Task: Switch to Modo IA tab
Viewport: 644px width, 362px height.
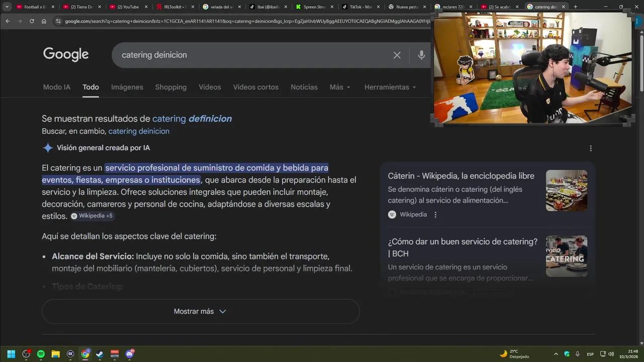Action: (57, 87)
